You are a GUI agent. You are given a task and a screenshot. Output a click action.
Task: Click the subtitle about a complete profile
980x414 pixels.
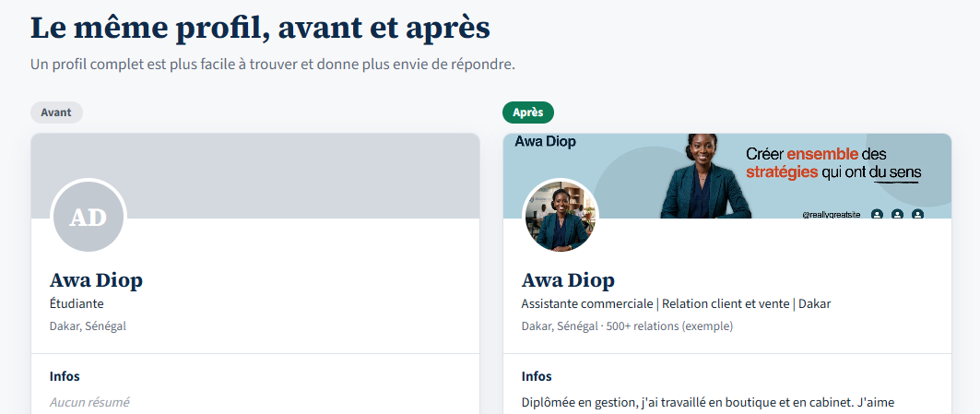[273, 65]
